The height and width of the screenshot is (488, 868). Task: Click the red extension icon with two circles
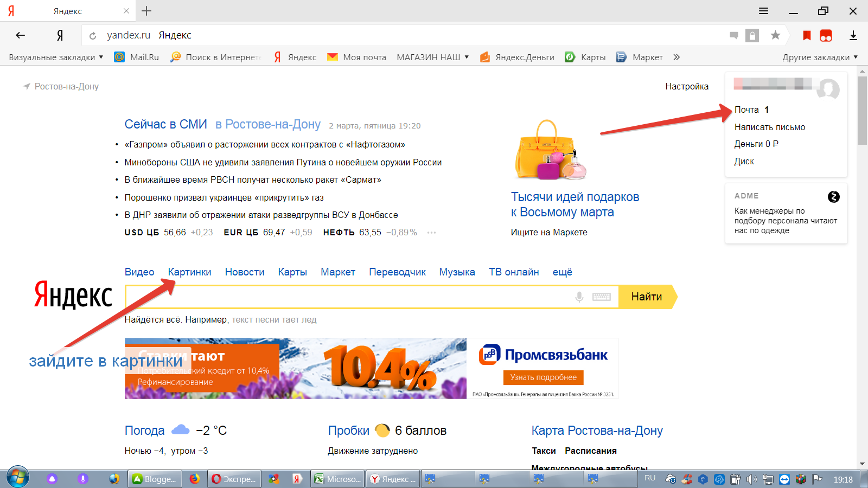pyautogui.click(x=826, y=35)
